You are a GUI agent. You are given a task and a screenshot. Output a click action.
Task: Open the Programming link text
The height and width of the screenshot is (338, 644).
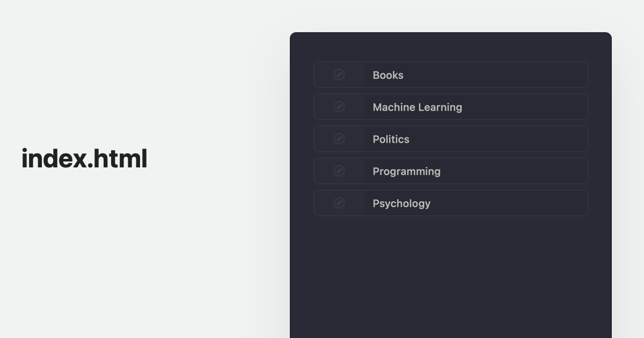coord(406,172)
